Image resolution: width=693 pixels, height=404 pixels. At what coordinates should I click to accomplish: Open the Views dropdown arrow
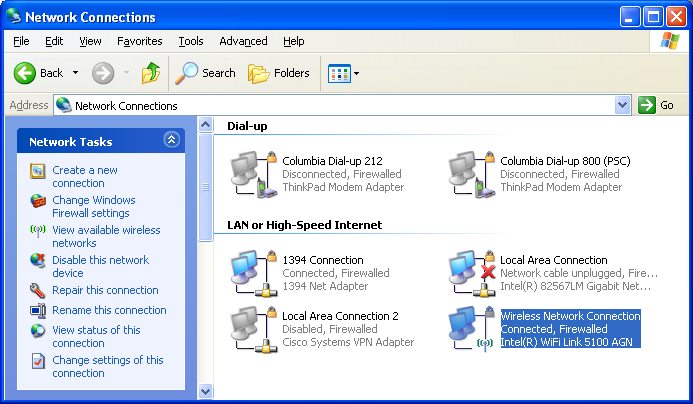click(x=356, y=73)
